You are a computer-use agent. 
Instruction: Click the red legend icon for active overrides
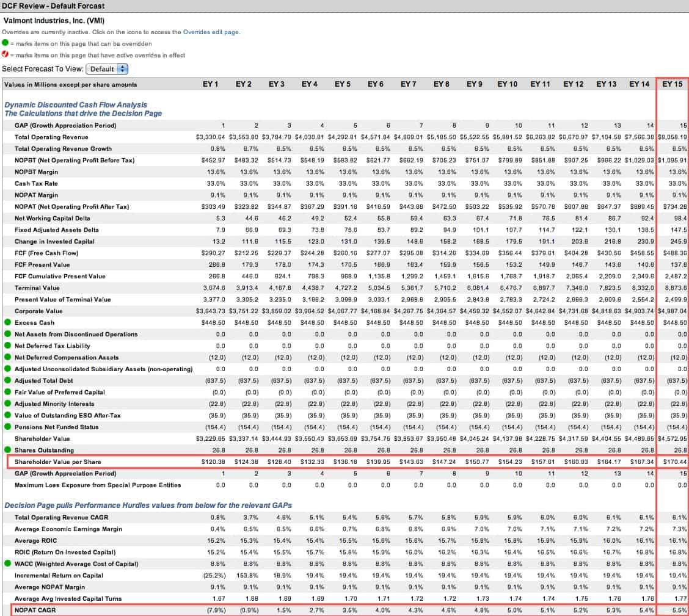(x=5, y=54)
